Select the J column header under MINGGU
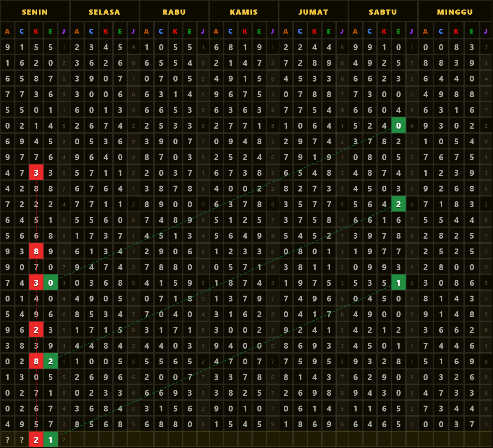 click(x=486, y=31)
